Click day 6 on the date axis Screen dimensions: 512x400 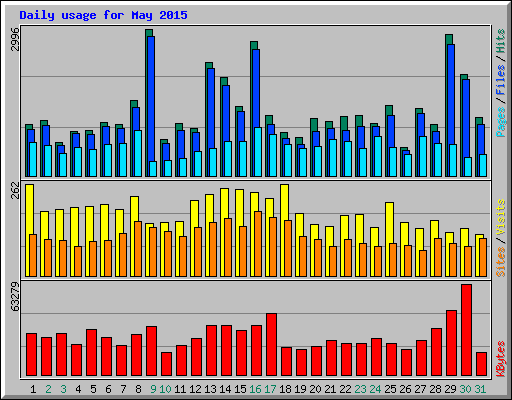[x=108, y=389]
